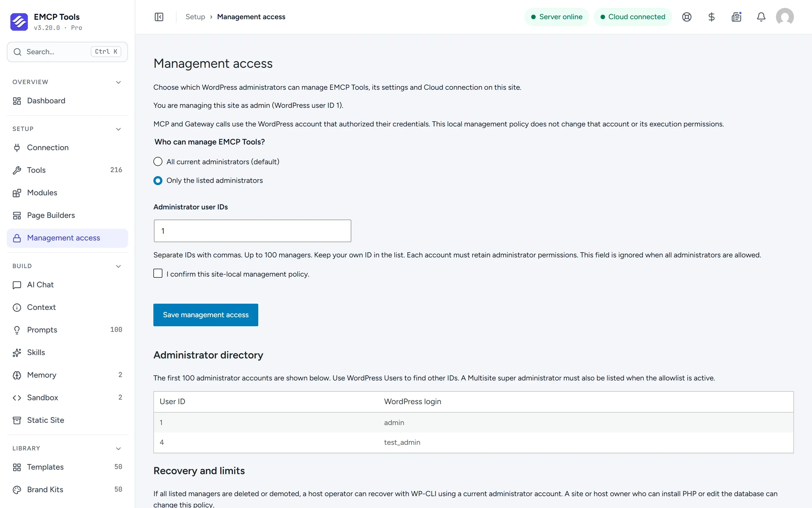Image resolution: width=812 pixels, height=508 pixels.
Task: Click the Prompts lightbulb icon
Action: [17, 330]
